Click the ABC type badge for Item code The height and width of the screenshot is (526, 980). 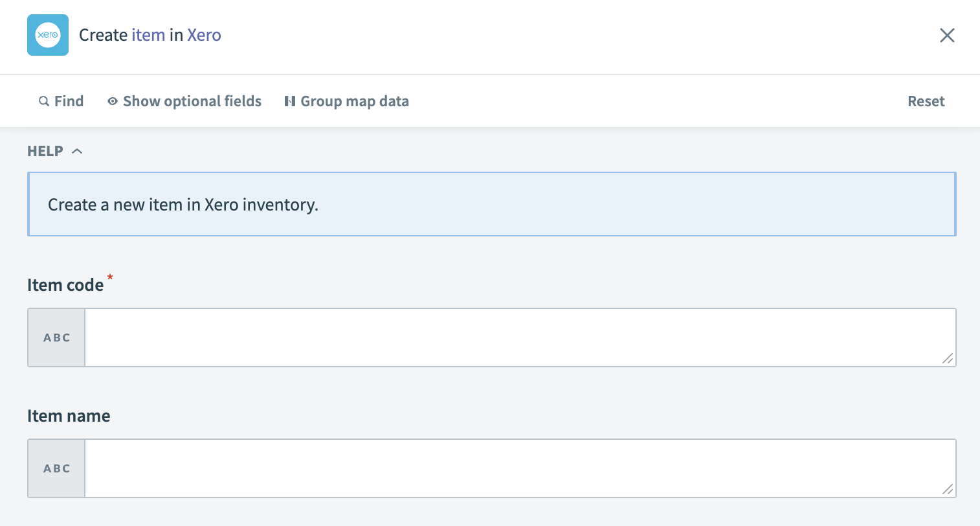coord(57,337)
